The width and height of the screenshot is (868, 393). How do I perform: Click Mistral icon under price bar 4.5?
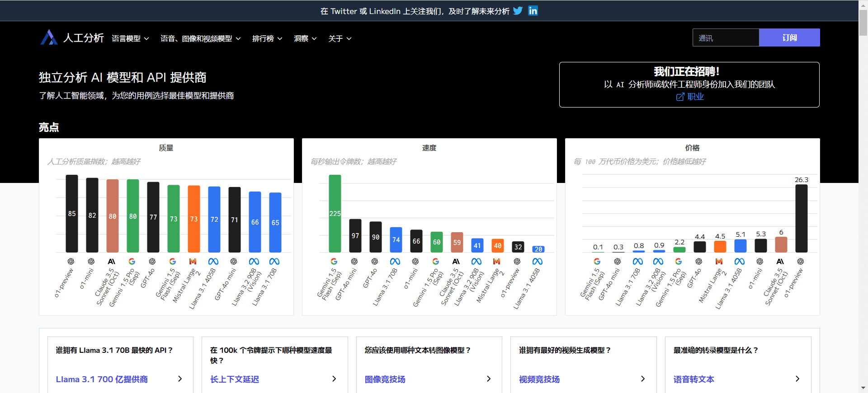[x=719, y=262]
